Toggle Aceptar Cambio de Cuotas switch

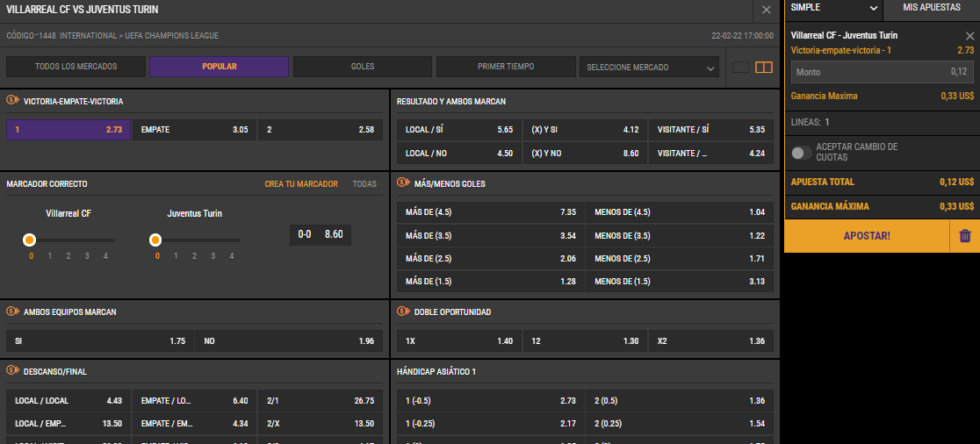tap(801, 153)
